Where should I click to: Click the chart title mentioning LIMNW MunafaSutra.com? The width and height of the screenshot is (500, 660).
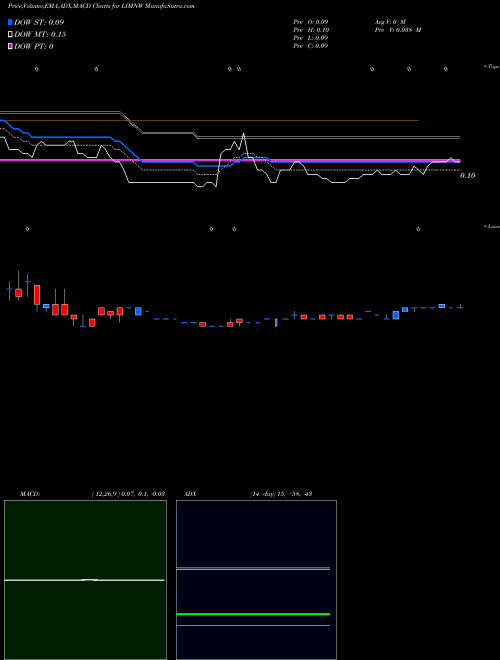(x=101, y=6)
